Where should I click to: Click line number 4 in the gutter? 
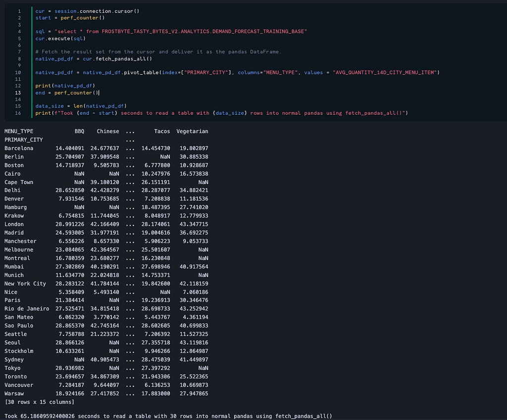pos(19,32)
